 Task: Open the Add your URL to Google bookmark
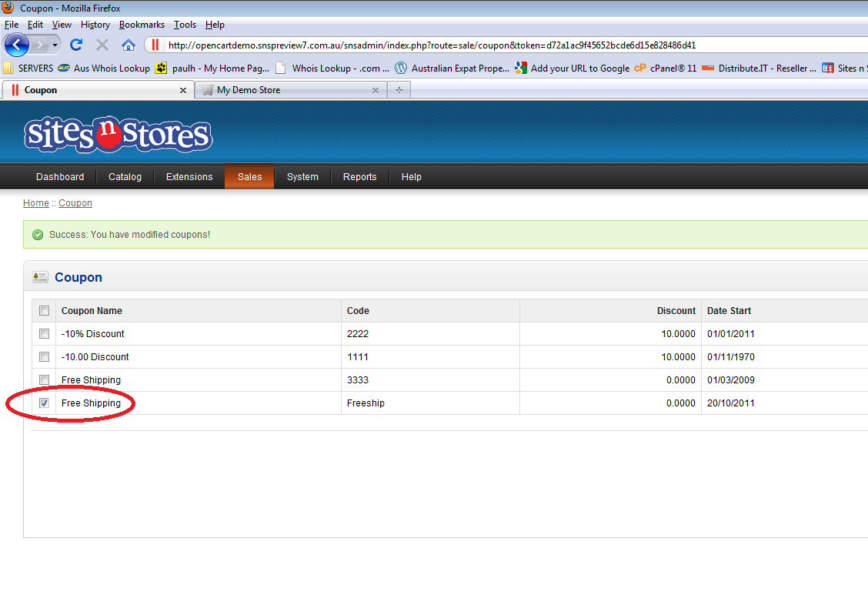[572, 68]
